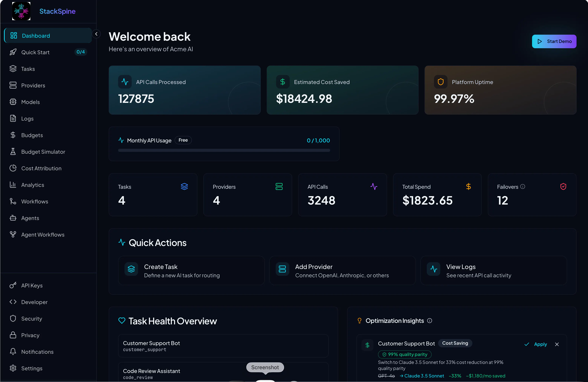The image size is (588, 382).
Task: Click the Developer code brackets icon
Action: [x=13, y=302]
